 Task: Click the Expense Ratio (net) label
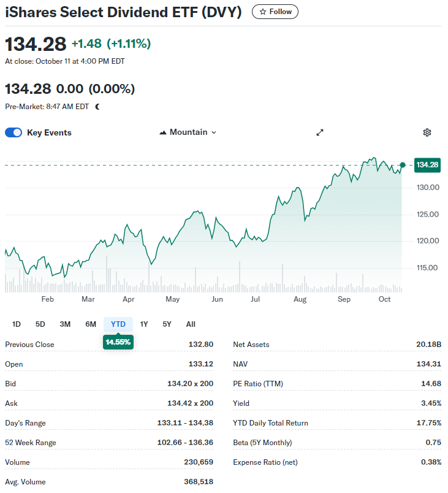tap(265, 462)
